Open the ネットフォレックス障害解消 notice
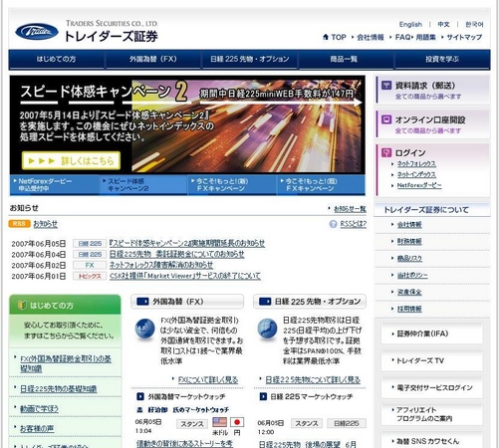The width and height of the screenshot is (499, 448). [x=161, y=265]
